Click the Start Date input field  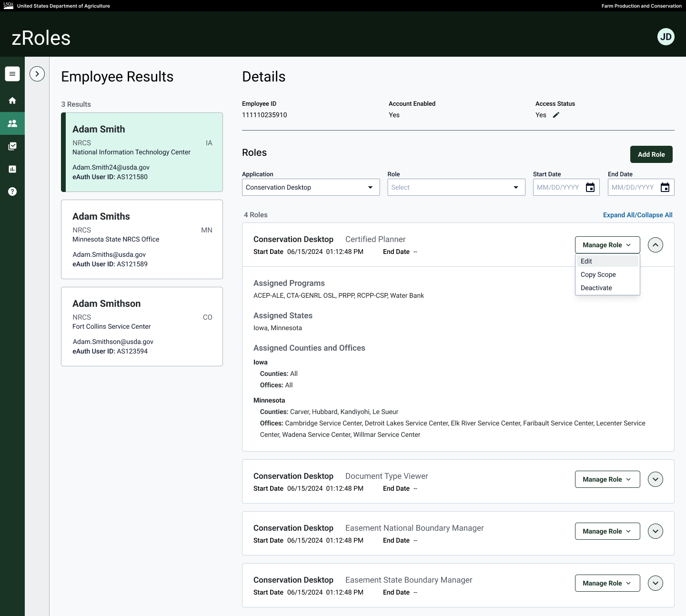coord(566,187)
